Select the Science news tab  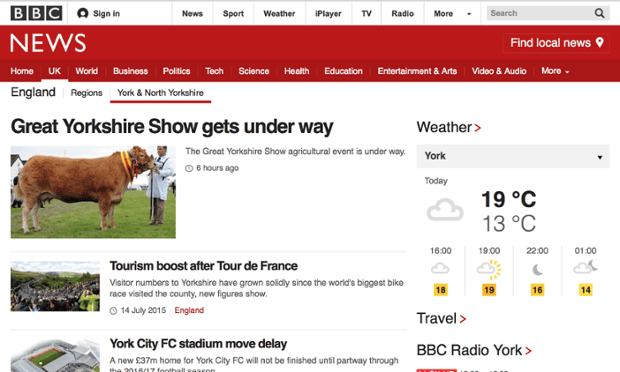tap(254, 71)
